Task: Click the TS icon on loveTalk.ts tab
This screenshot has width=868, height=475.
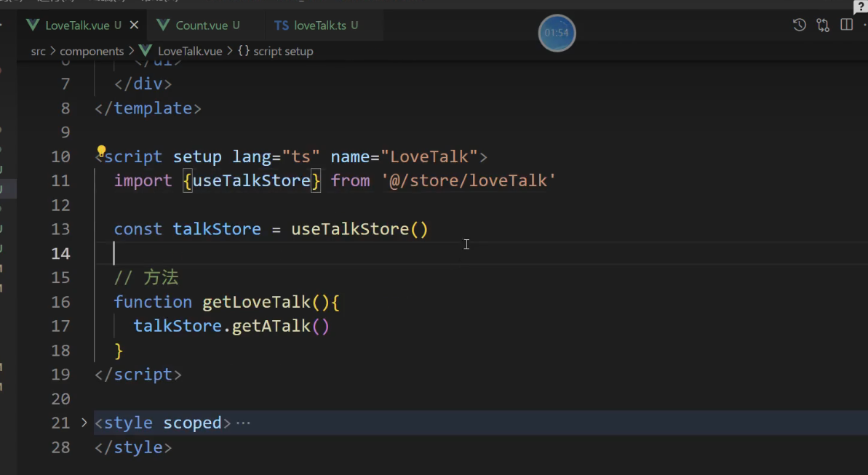Action: 282,25
